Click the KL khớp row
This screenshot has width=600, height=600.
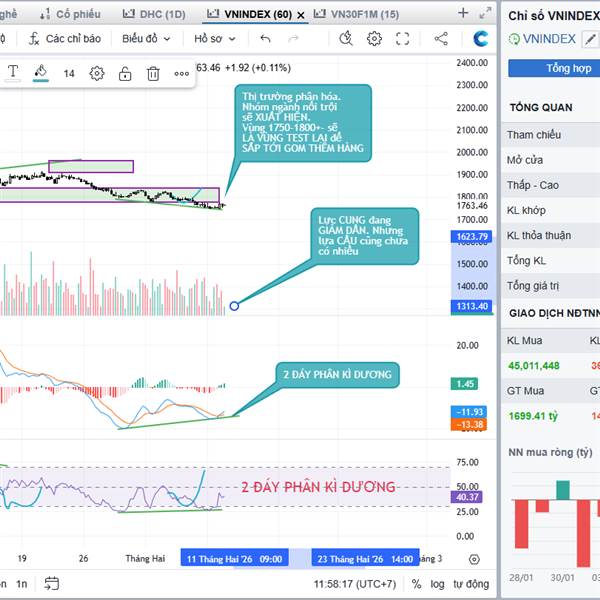(x=551, y=210)
